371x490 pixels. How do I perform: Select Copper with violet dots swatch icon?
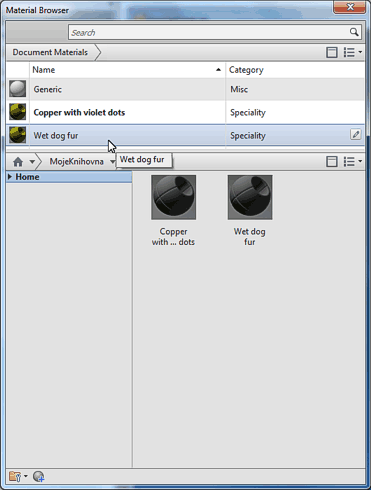point(17,112)
